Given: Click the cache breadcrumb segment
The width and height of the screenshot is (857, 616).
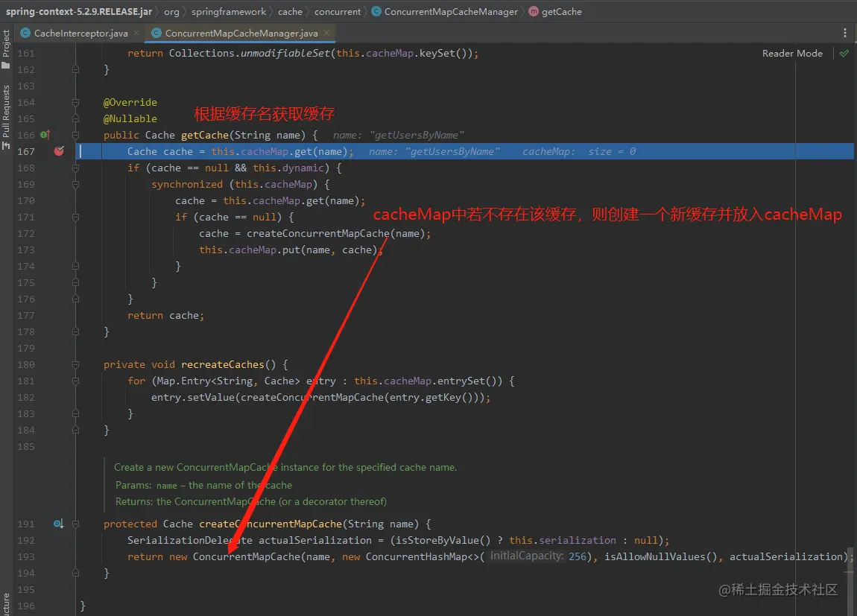Looking at the screenshot, I should [290, 11].
